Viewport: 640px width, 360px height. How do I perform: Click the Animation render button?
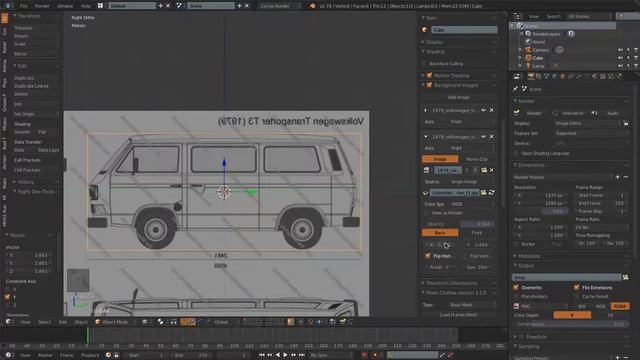pyautogui.click(x=569, y=113)
